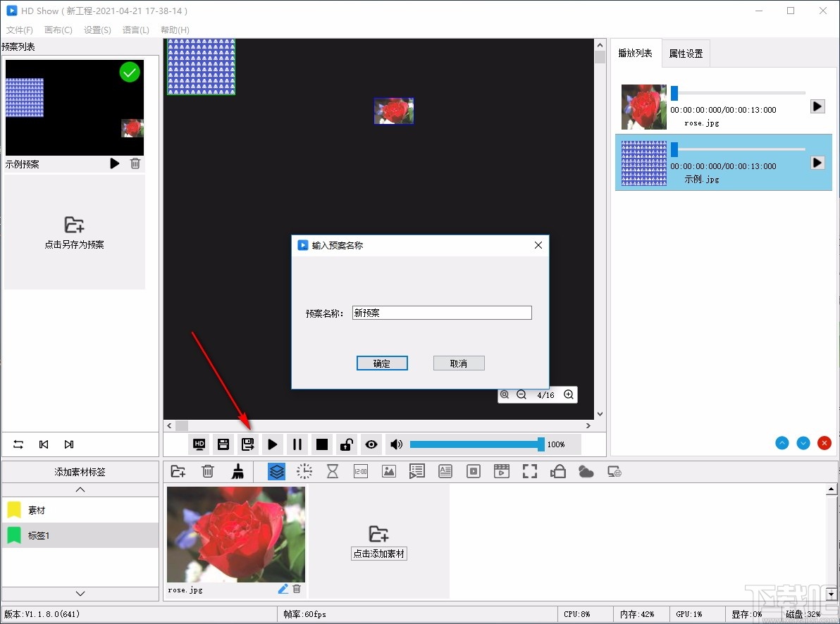
Task: Open the save-as program icon on playback toolbar
Action: click(x=247, y=444)
